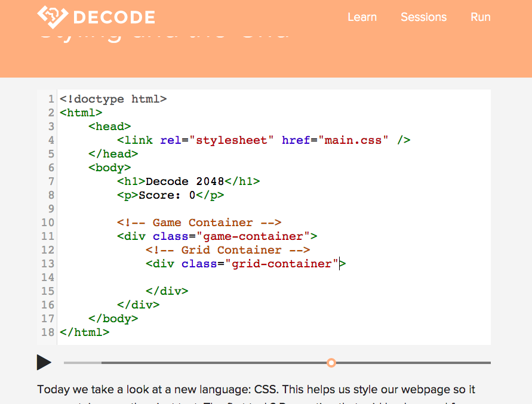The image size is (532, 404).
Task: Select the main.css href value
Action: [353, 140]
